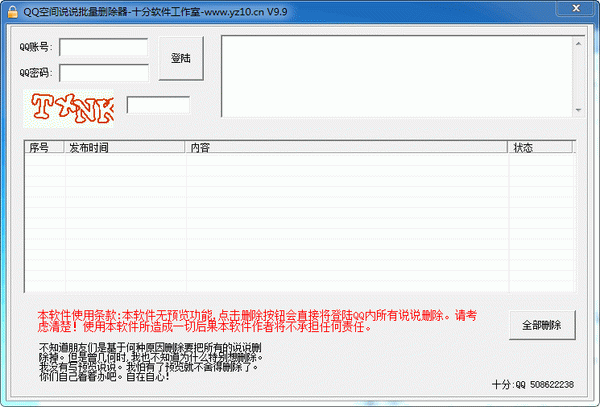Click the QQ账号 label
The height and width of the screenshot is (407, 600).
(36, 47)
